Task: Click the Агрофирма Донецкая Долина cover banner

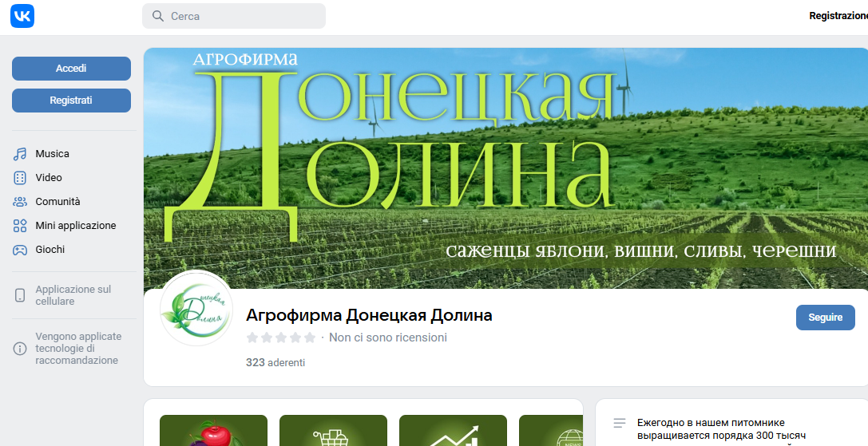Action: [x=505, y=168]
